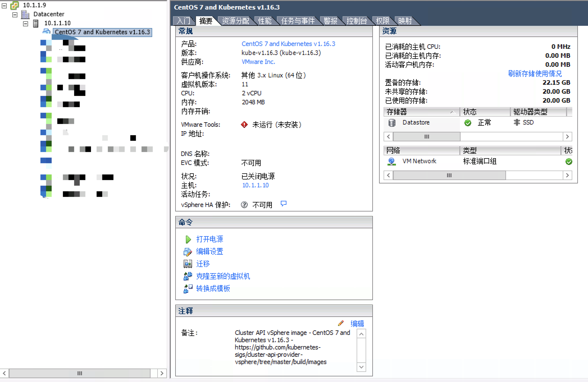The width and height of the screenshot is (588, 382).
Task: Collapse the 10.1.1.10 host tree node
Action: pyautogui.click(x=26, y=24)
